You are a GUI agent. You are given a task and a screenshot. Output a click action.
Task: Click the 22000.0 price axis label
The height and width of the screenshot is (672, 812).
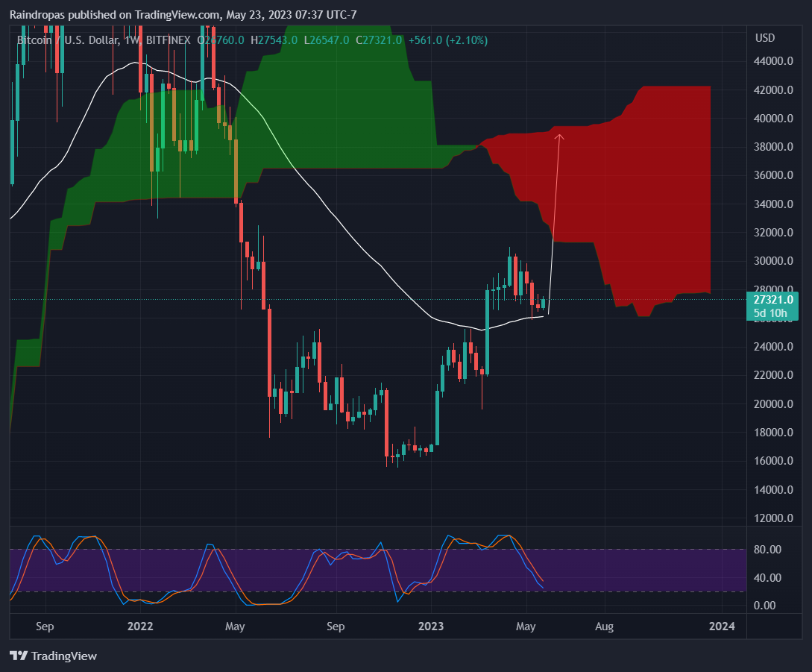[773, 375]
